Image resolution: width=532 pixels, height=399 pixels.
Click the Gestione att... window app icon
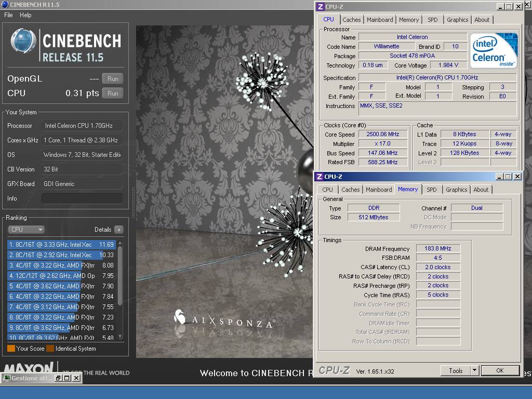click(7, 378)
